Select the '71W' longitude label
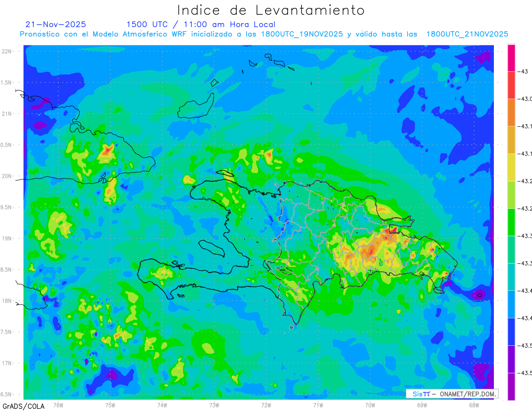This screenshot has height=411, width=532. pyautogui.click(x=318, y=405)
